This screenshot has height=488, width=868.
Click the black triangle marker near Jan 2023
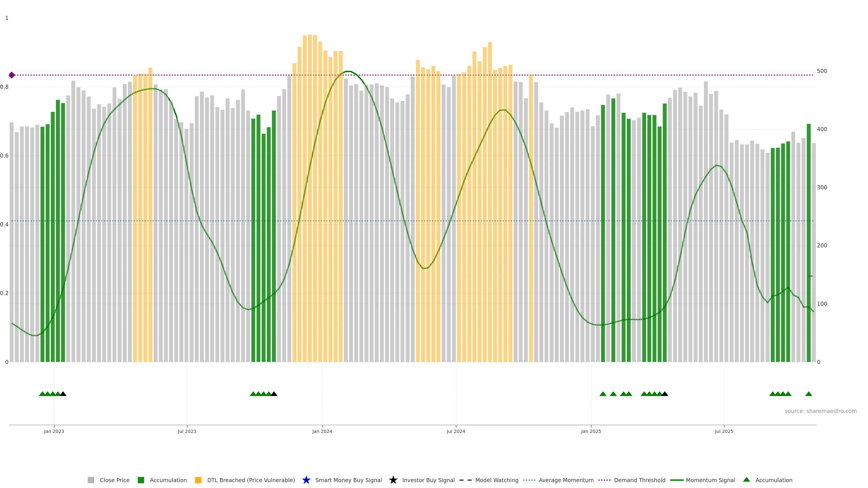point(63,394)
